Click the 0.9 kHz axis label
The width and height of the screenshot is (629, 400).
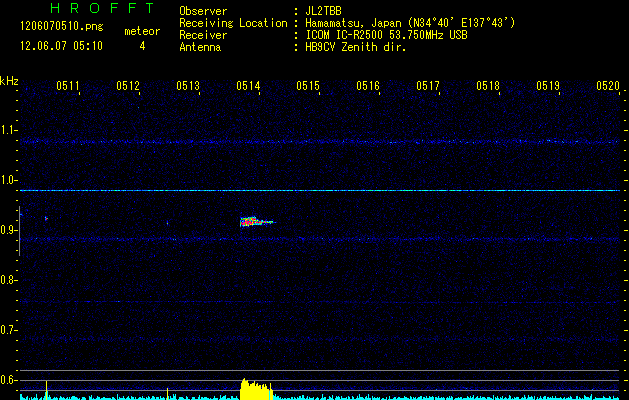[x=9, y=231]
